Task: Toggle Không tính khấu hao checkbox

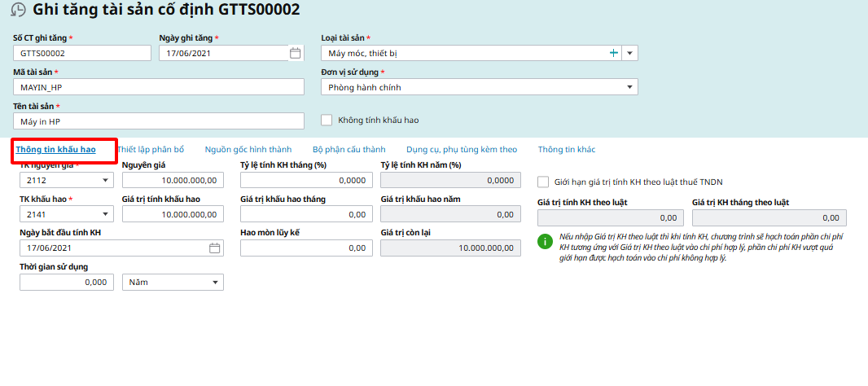Action: 327,120
